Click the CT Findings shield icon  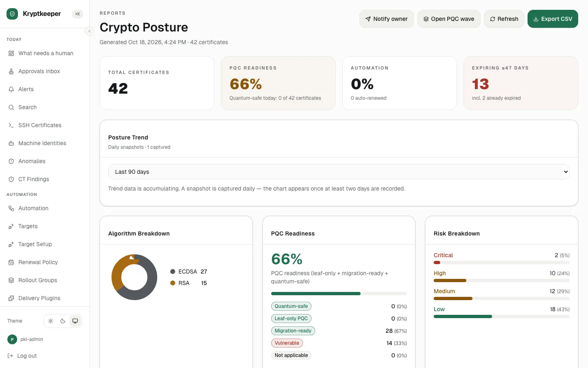[11, 179]
